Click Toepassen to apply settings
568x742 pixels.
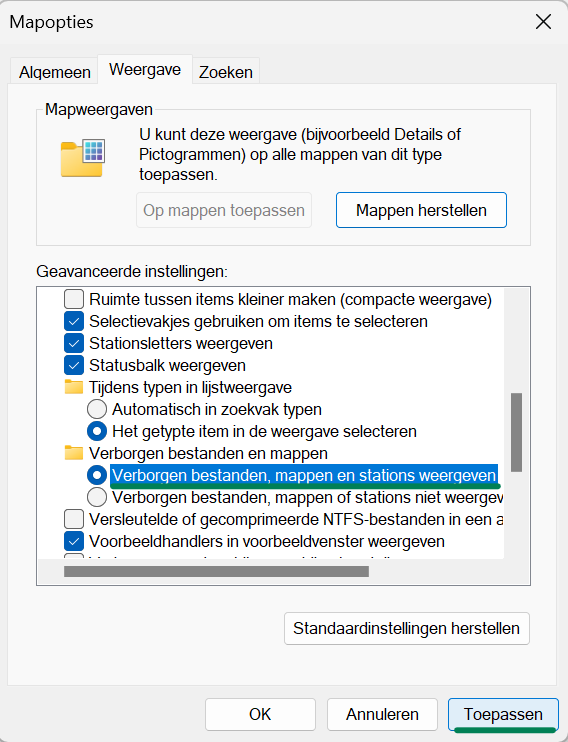click(503, 714)
